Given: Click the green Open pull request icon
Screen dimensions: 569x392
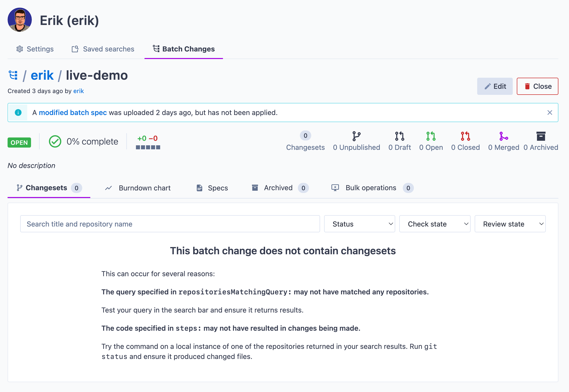Looking at the screenshot, I should click(x=431, y=136).
